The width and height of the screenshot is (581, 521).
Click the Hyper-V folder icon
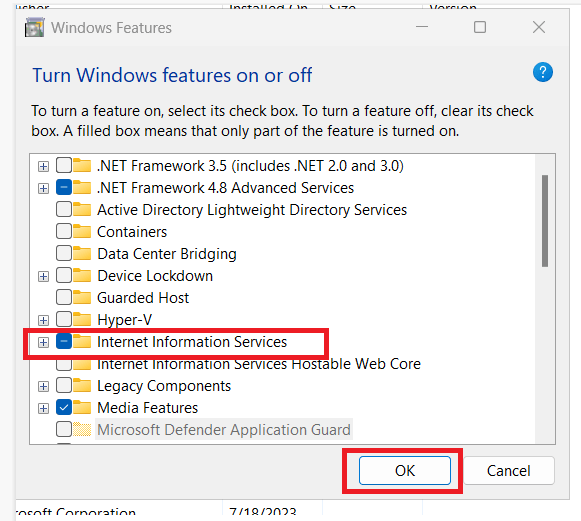click(82, 319)
